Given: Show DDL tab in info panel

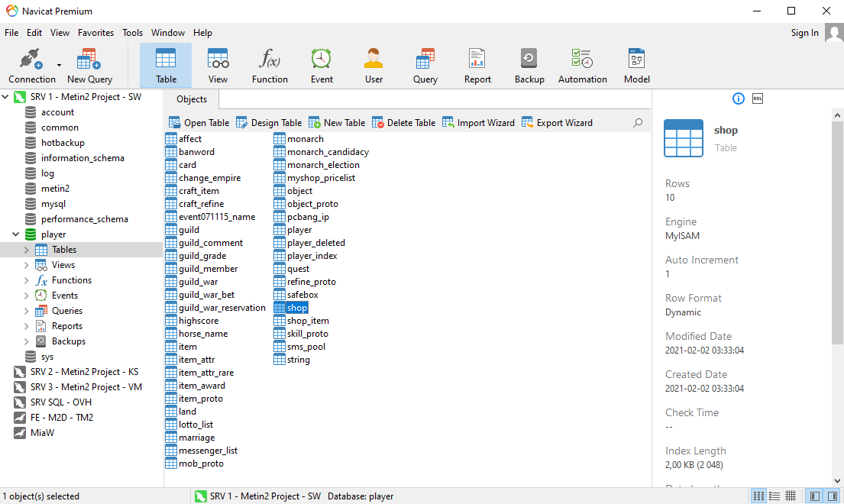Looking at the screenshot, I should point(758,99).
